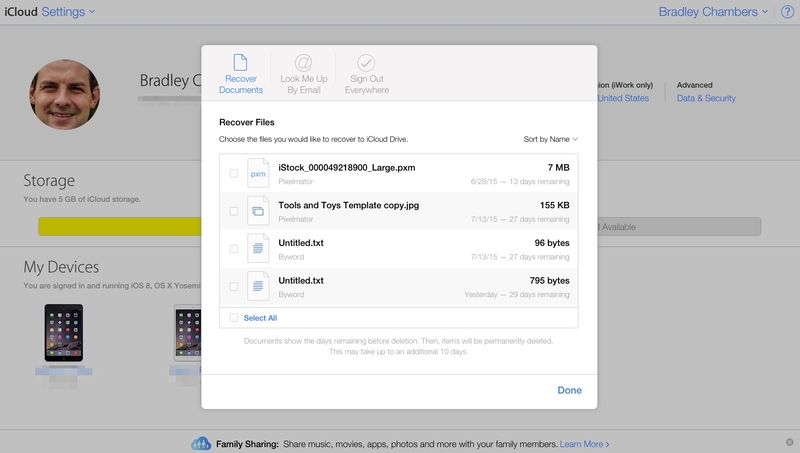The width and height of the screenshot is (800, 453).
Task: Open the Family Sharing Learn More link
Action: click(x=584, y=444)
